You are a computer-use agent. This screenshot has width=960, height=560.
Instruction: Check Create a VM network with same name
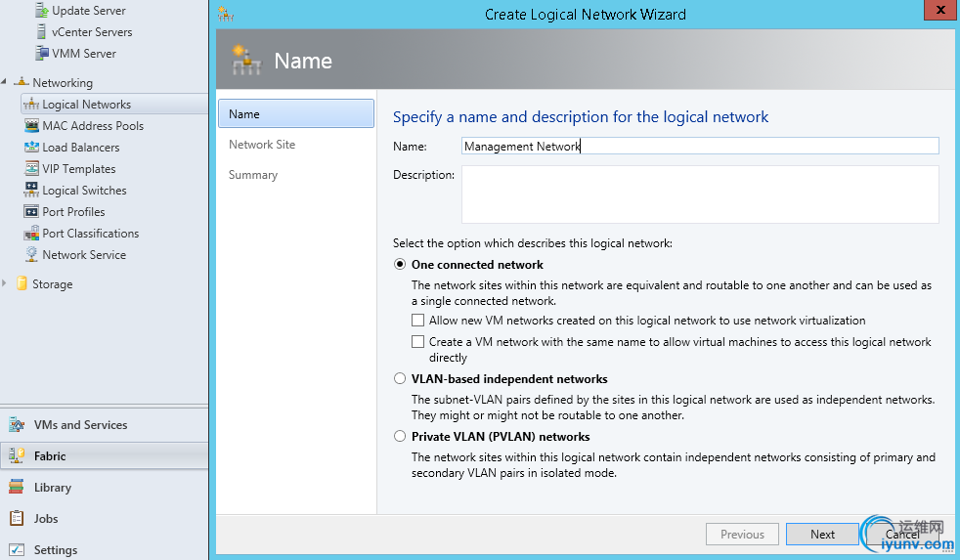(x=417, y=341)
